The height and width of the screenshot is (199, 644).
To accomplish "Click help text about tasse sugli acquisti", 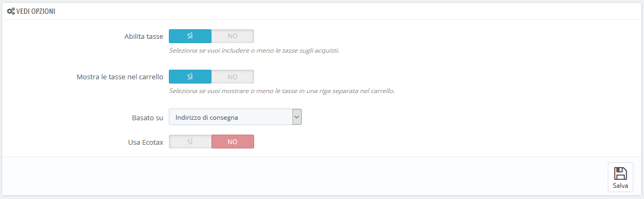I will [254, 51].
